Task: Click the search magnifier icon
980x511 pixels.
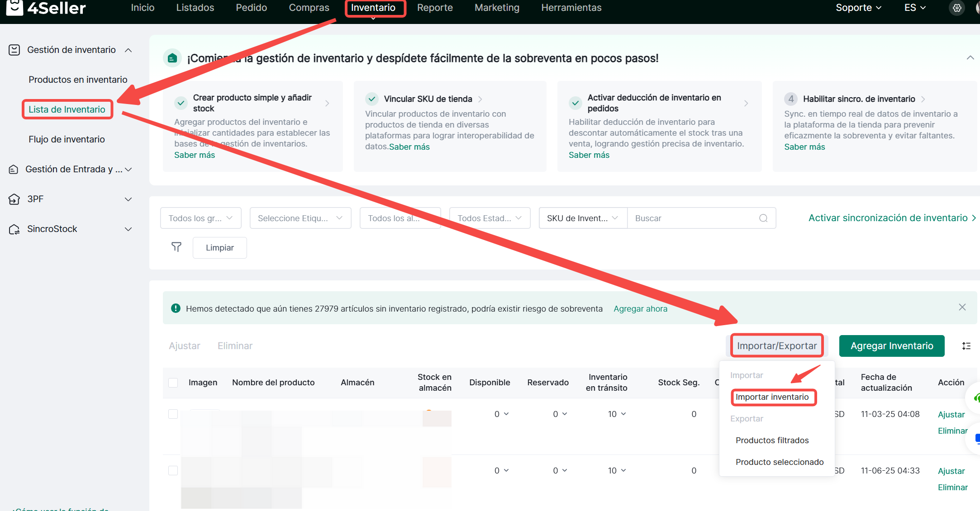Action: tap(763, 218)
